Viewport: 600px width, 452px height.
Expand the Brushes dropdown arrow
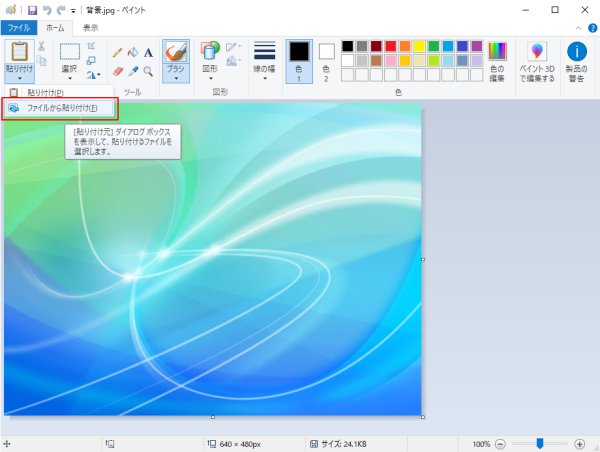[176, 78]
